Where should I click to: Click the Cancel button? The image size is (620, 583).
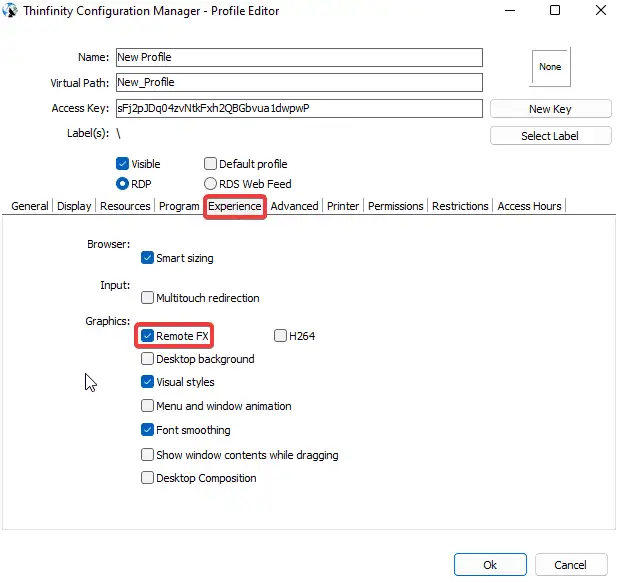tap(571, 565)
